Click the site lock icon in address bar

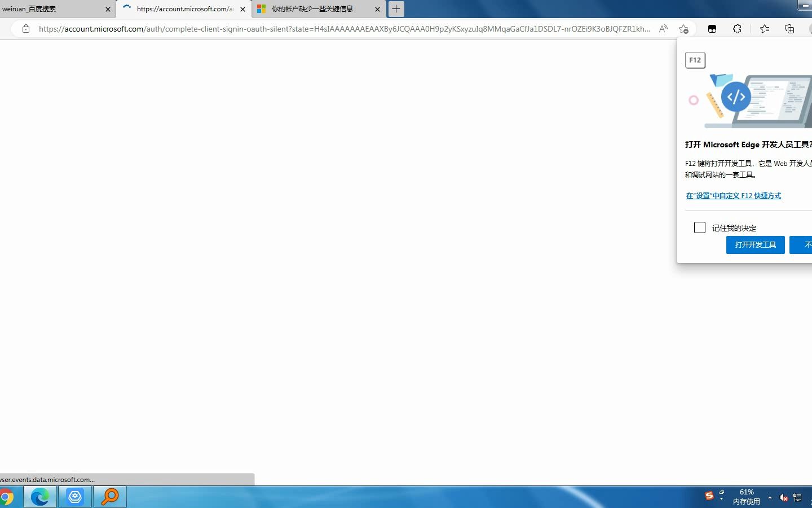(x=25, y=29)
